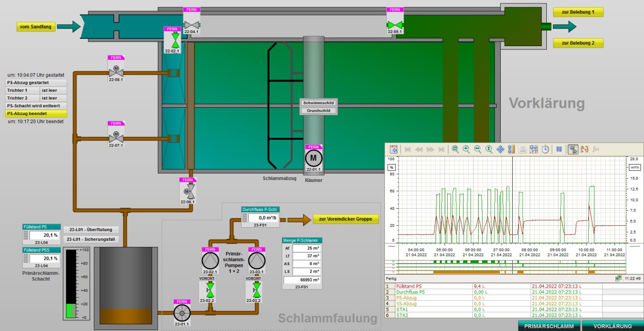Click the 'zur Belebung 1' button
The image size is (644, 331).
(578, 12)
